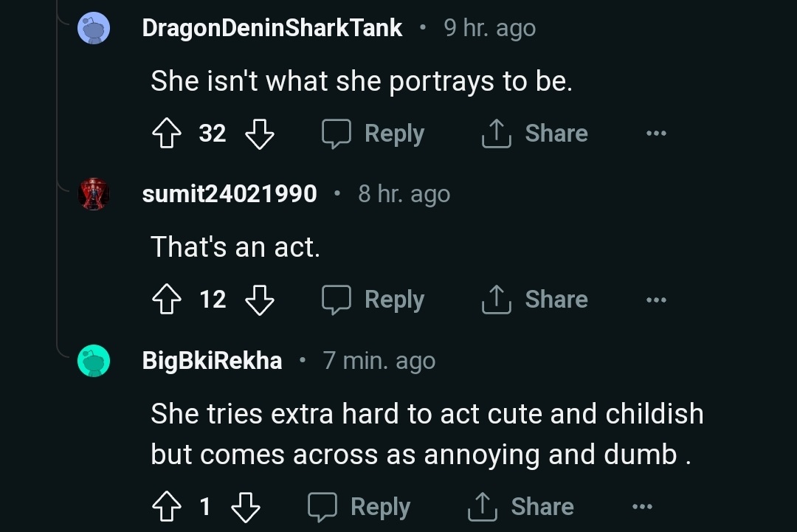Downvote DragonDeninSharkTank's comment

259,134
